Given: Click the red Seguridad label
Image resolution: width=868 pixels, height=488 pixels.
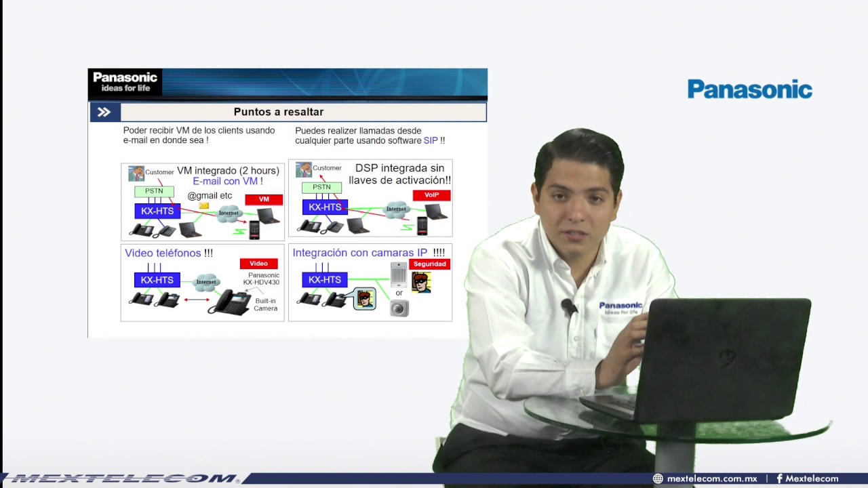Looking at the screenshot, I should click(x=430, y=264).
